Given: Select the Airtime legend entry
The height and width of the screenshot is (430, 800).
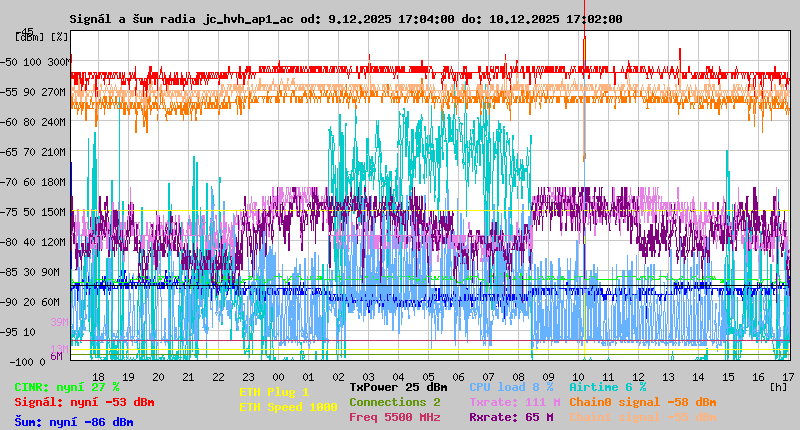Looking at the screenshot, I should (607, 386).
